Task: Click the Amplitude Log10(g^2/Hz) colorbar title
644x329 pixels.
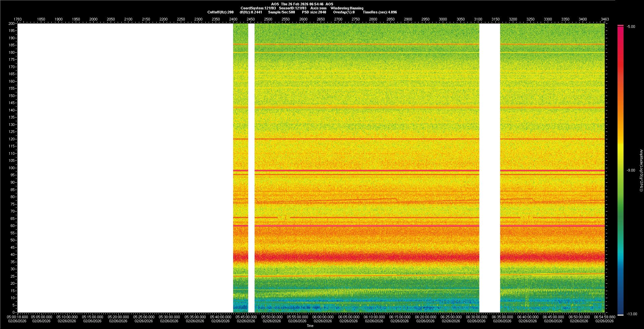Action: pos(641,171)
